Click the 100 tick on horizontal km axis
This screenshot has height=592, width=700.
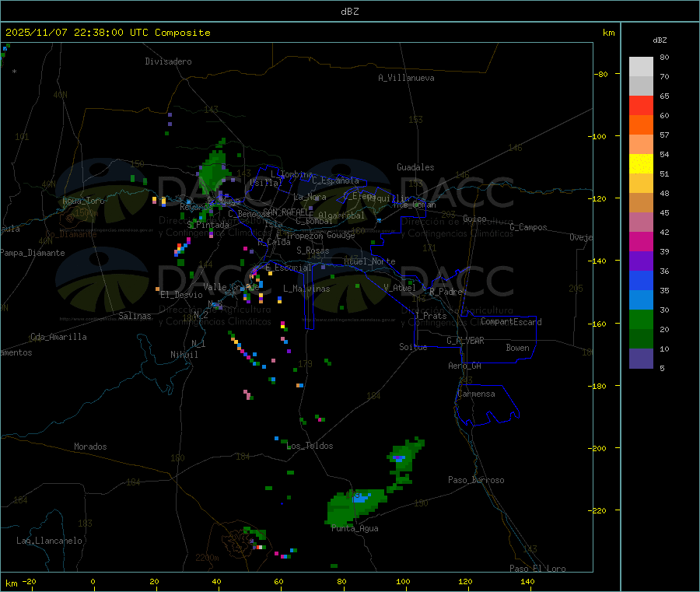coord(403,581)
